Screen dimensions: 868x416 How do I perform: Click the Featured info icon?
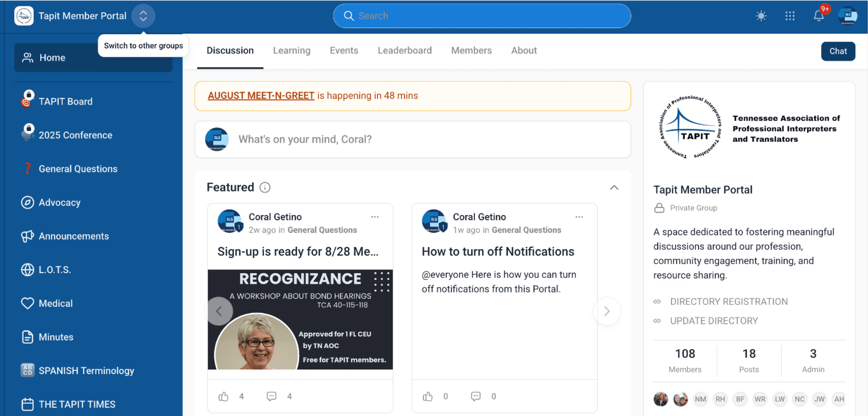coord(265,187)
